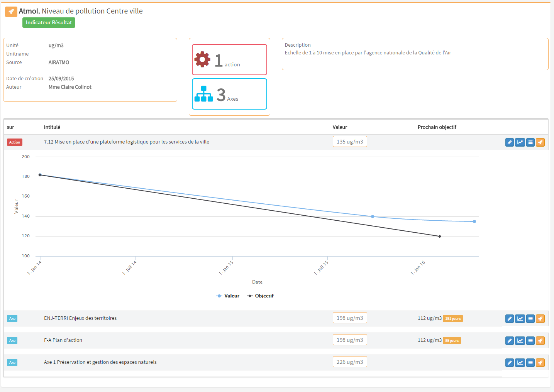
Task: Toggle the Objectif series in the chart legend
Action: [x=260, y=296]
